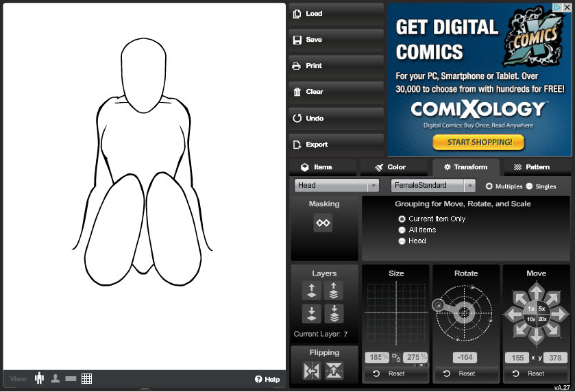Export the character image
The width and height of the screenshot is (575, 392).
pyautogui.click(x=336, y=145)
